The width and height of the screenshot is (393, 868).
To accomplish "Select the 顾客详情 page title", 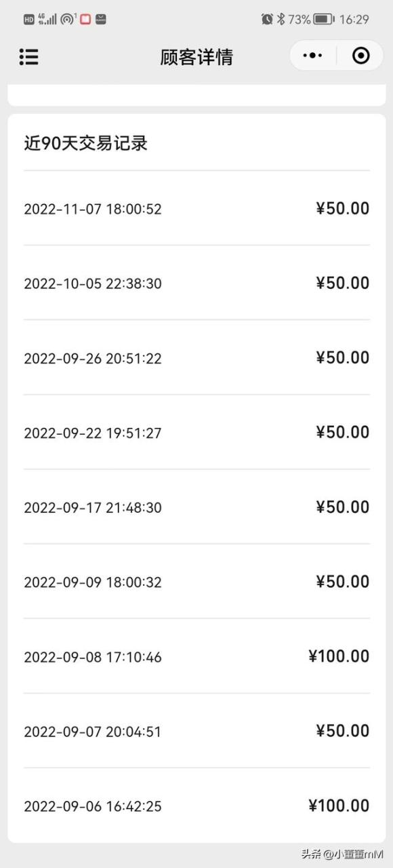I will (196, 57).
